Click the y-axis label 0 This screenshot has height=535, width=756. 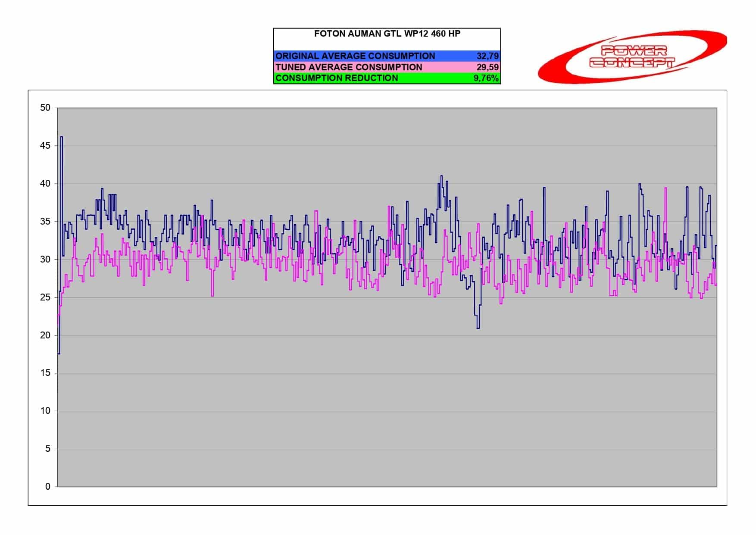click(x=48, y=487)
